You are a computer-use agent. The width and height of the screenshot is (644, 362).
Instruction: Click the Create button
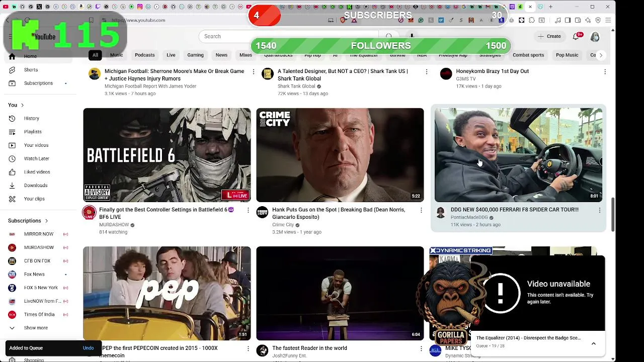pos(549,36)
